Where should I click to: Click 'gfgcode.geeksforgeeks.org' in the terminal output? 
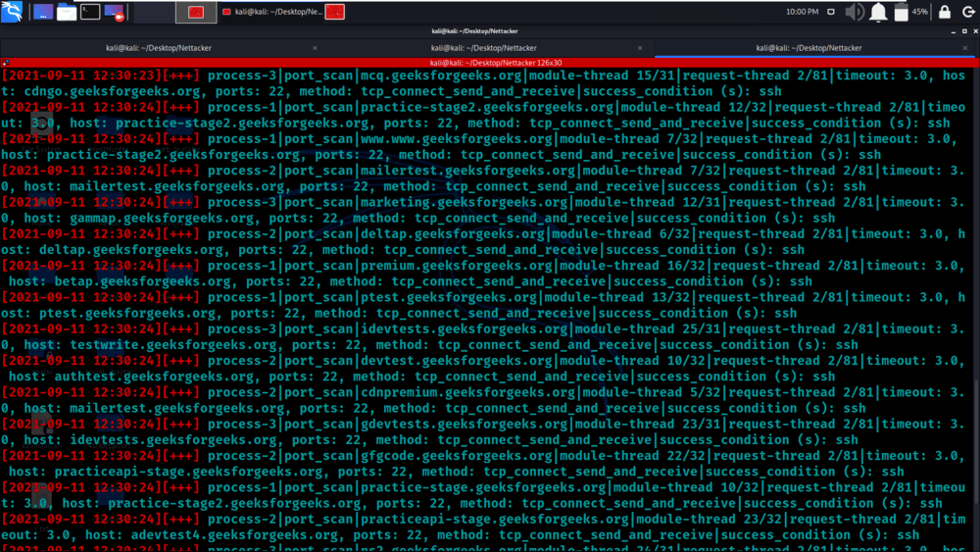pyautogui.click(x=457, y=456)
